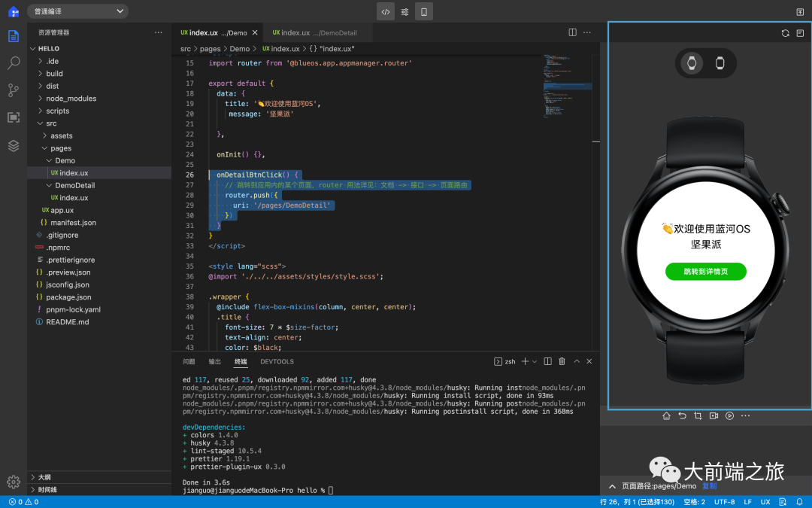Refresh the watch simulator preview
The image size is (812, 508).
coord(785,33)
